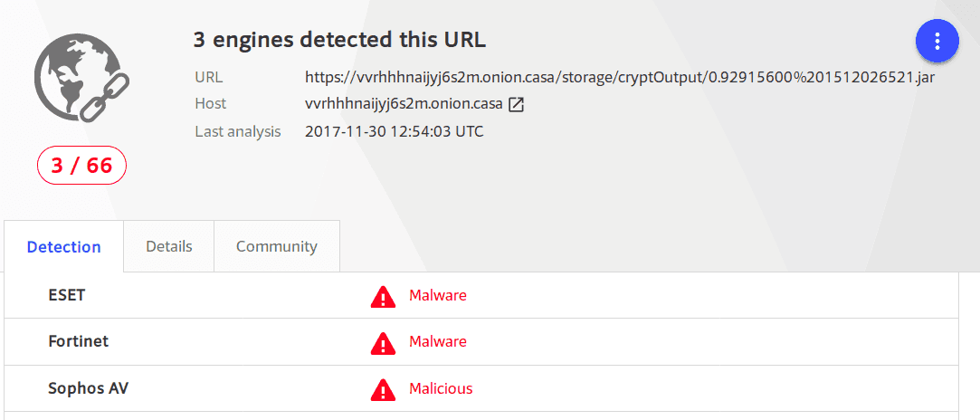This screenshot has height=420, width=980.
Task: Click the '3 engines detected this URL' heading
Action: [x=339, y=40]
